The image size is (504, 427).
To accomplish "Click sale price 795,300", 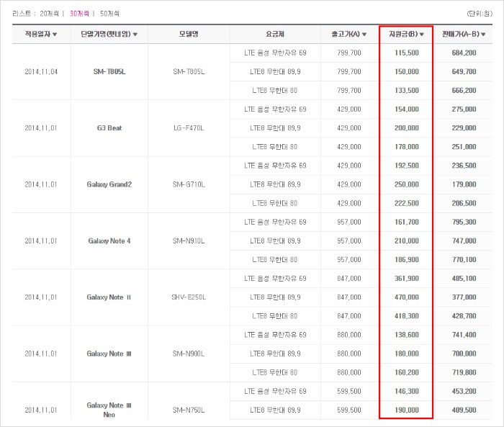I will tap(464, 222).
